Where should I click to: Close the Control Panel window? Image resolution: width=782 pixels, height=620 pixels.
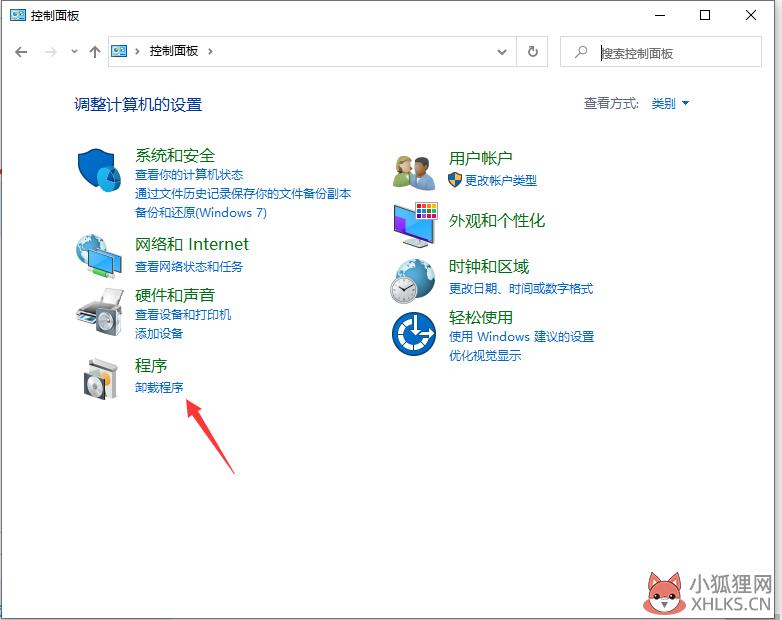[x=751, y=15]
